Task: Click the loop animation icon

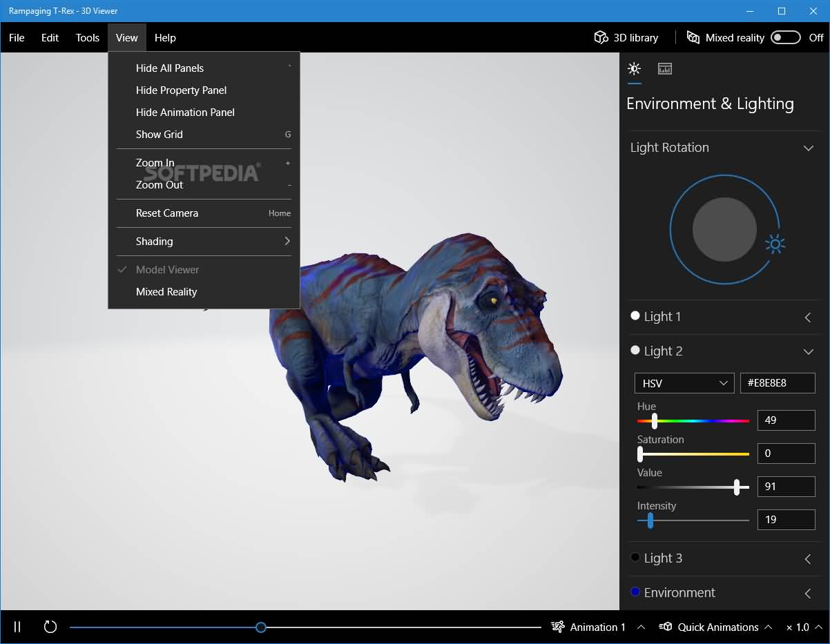Action: pos(50,627)
